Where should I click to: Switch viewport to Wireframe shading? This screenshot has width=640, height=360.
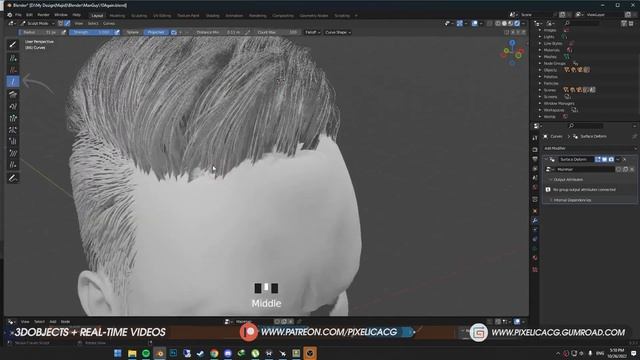(x=498, y=24)
